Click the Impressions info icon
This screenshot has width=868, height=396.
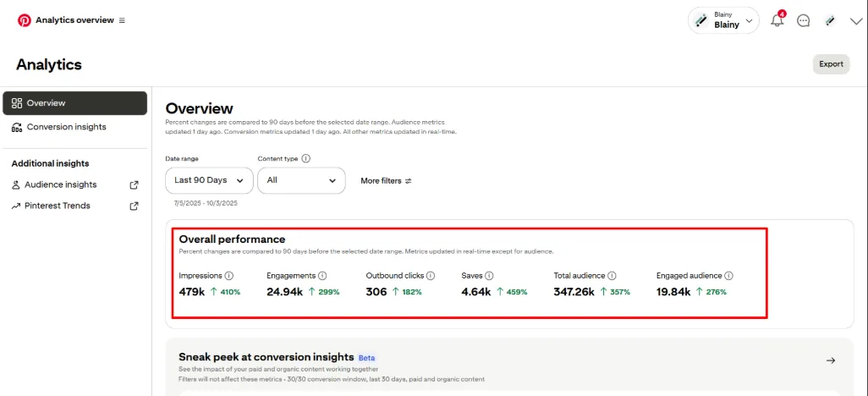229,275
